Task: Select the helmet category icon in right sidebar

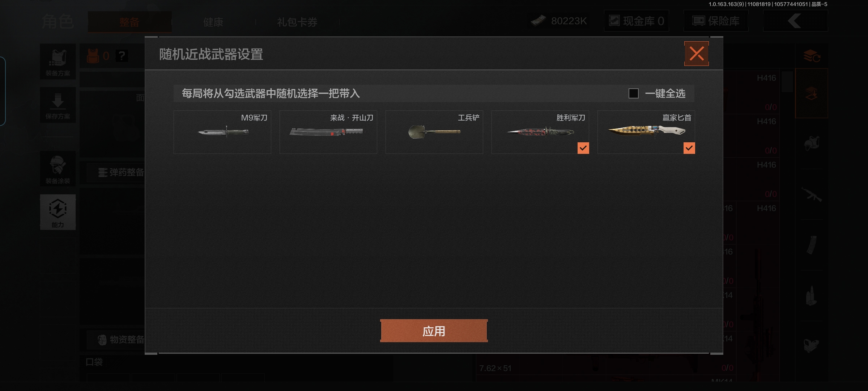Action: point(812,143)
